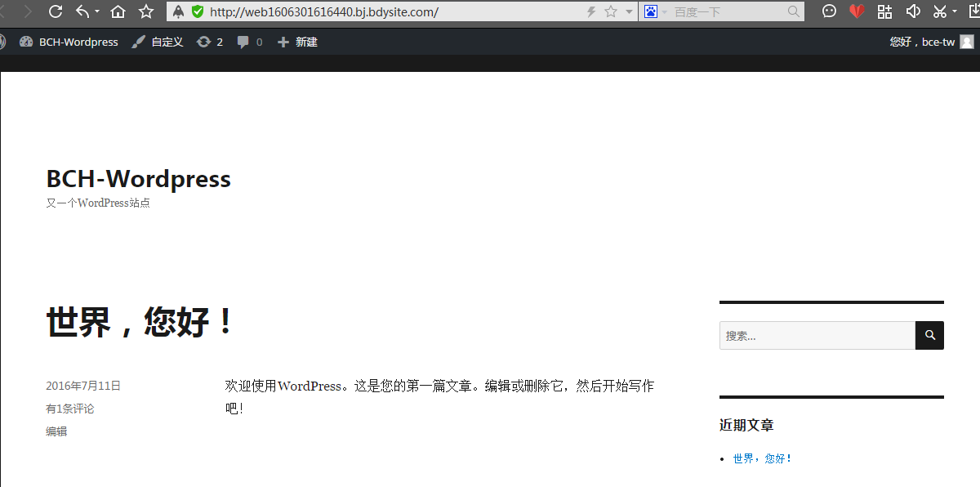
Task: Bookmark page with address bar star
Action: [x=611, y=11]
